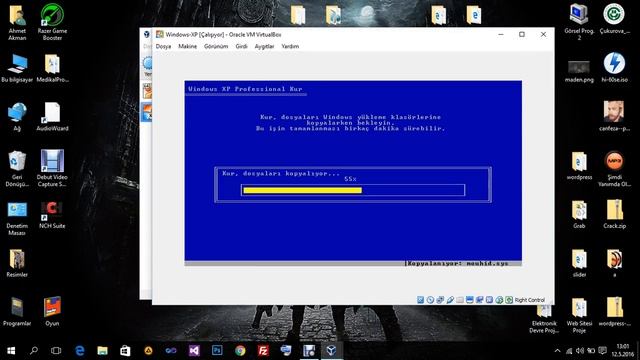This screenshot has width=640, height=360.
Task: Launch the NCH Suite shortcut
Action: [x=52, y=215]
